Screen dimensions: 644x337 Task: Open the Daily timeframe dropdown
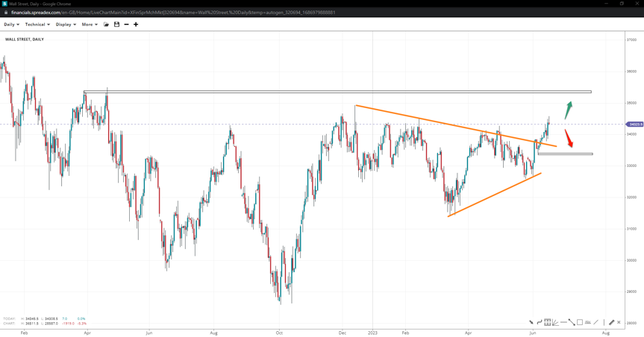11,25
